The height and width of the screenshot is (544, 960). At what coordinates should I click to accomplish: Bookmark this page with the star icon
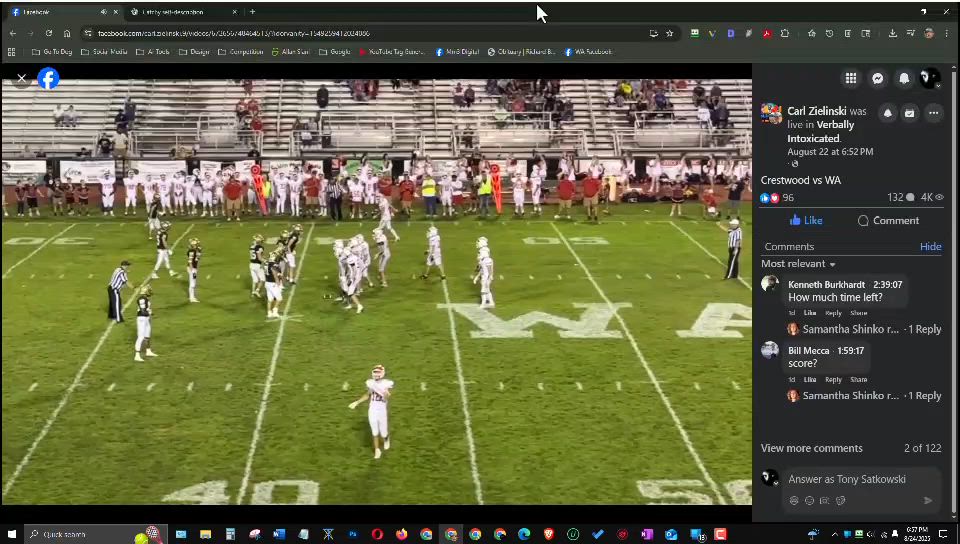click(x=670, y=33)
